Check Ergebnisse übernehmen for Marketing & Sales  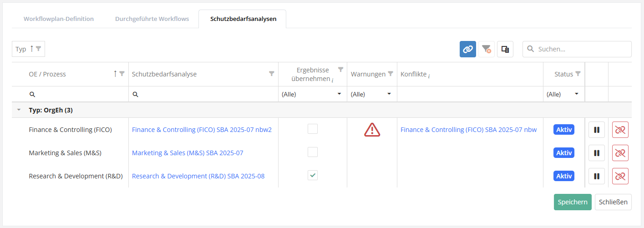tap(313, 152)
